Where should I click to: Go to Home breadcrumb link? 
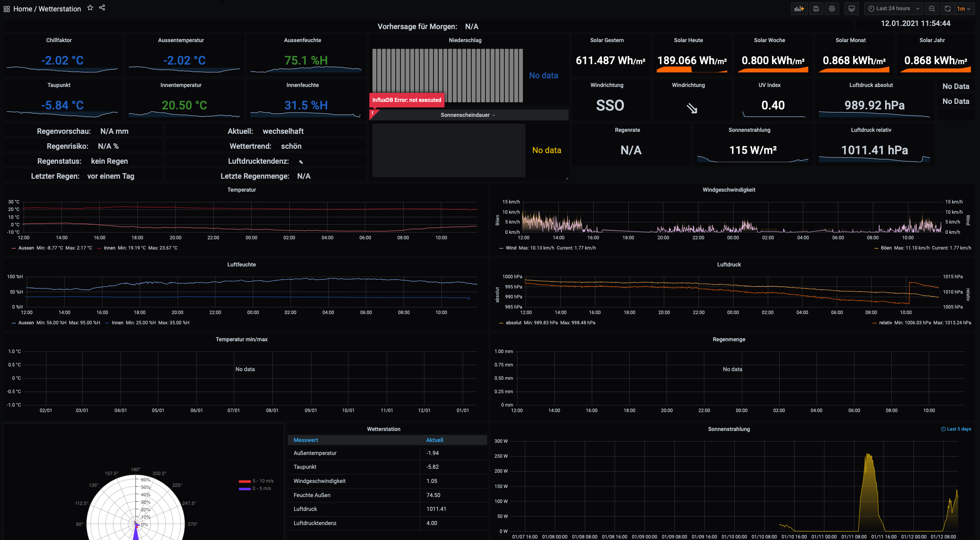coord(23,9)
